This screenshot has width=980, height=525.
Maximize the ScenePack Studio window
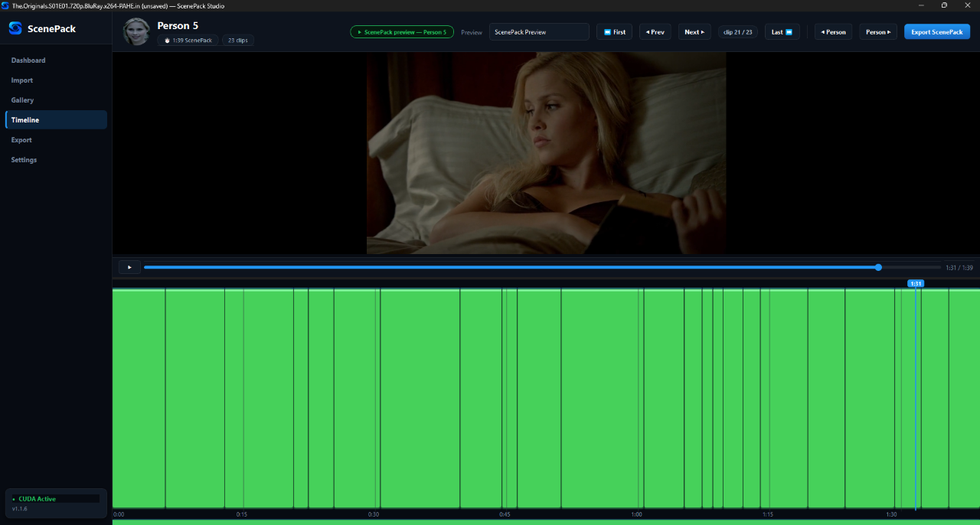point(944,5)
